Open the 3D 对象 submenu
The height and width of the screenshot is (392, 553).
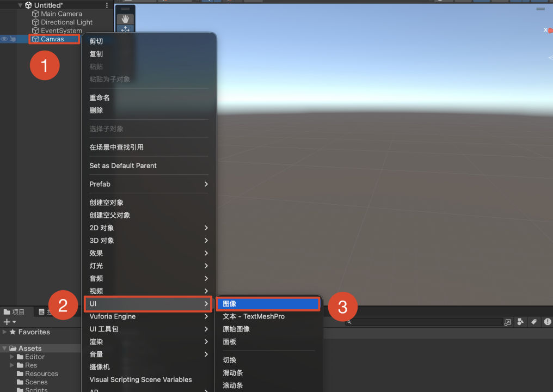tap(149, 241)
